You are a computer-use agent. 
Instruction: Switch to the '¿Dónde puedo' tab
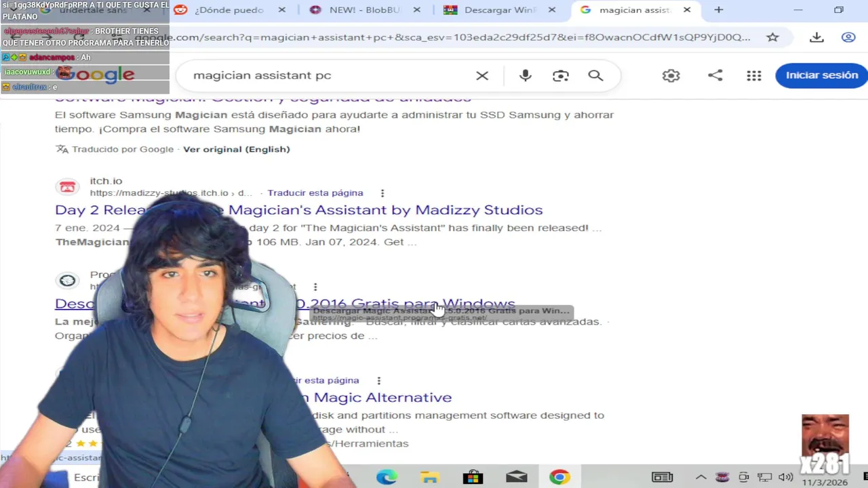(x=231, y=10)
